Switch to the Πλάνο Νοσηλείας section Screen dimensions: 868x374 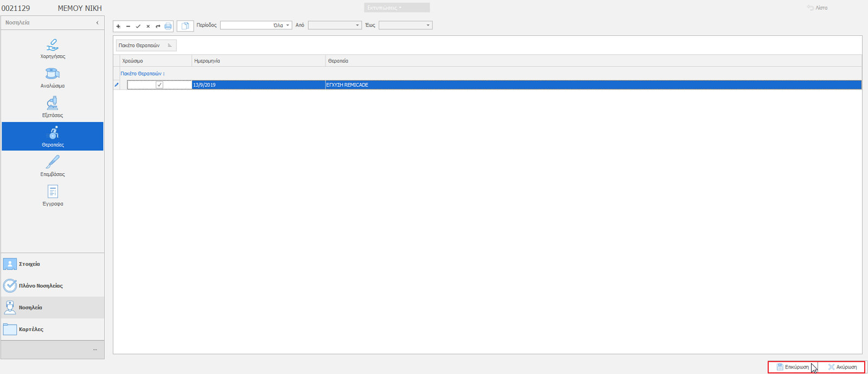[40, 286]
